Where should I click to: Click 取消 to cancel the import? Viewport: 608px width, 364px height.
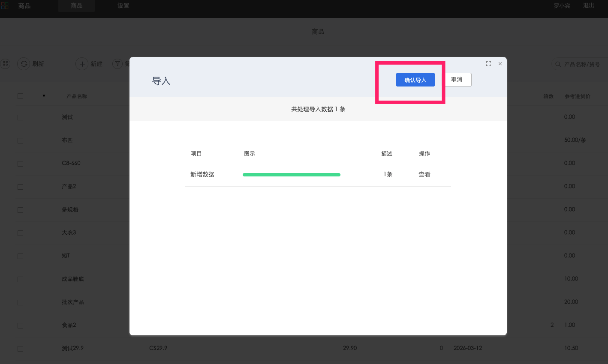point(457,79)
